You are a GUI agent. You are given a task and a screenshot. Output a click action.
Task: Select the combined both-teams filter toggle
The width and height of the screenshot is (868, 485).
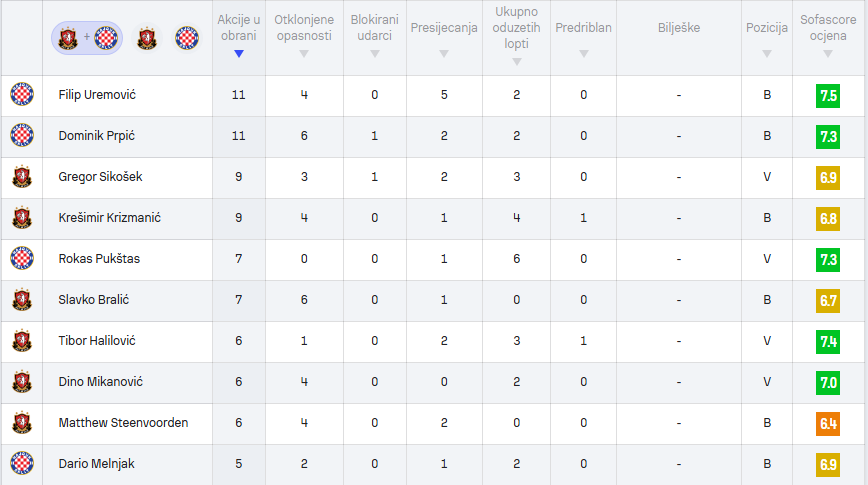(87, 38)
